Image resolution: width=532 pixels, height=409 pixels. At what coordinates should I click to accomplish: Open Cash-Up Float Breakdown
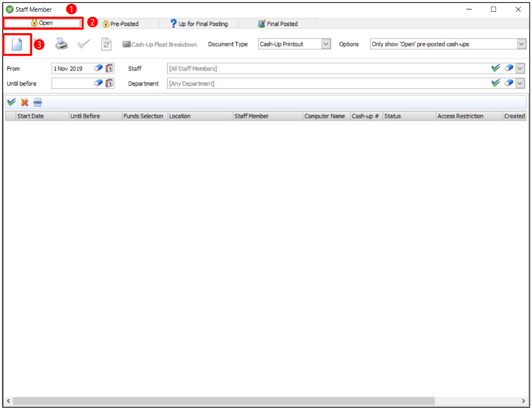point(159,44)
